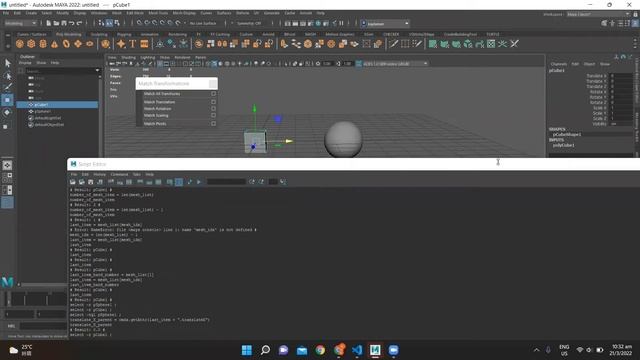Click the polygon Type text shelf icon
Image resolution: width=640 pixels, height=360 pixels.
(133, 44)
